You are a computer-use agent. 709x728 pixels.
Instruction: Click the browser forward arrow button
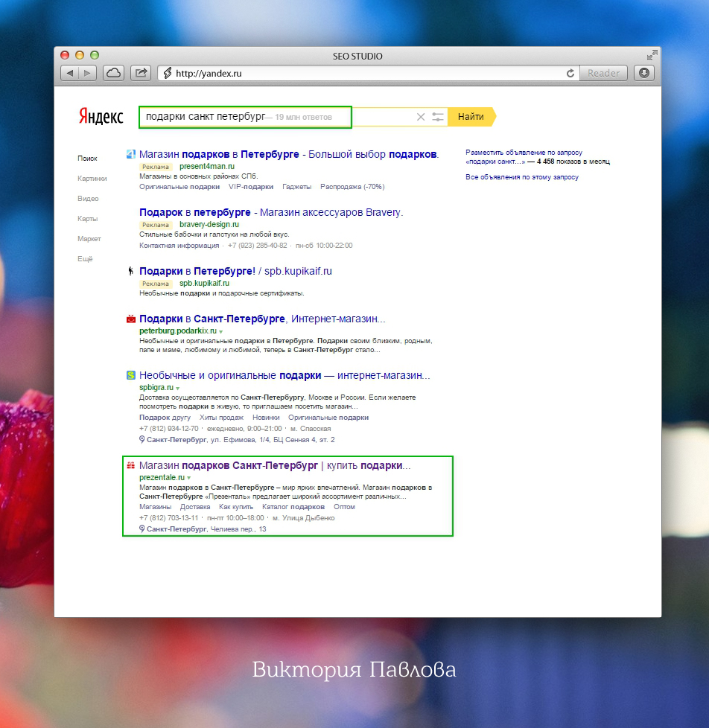(87, 73)
